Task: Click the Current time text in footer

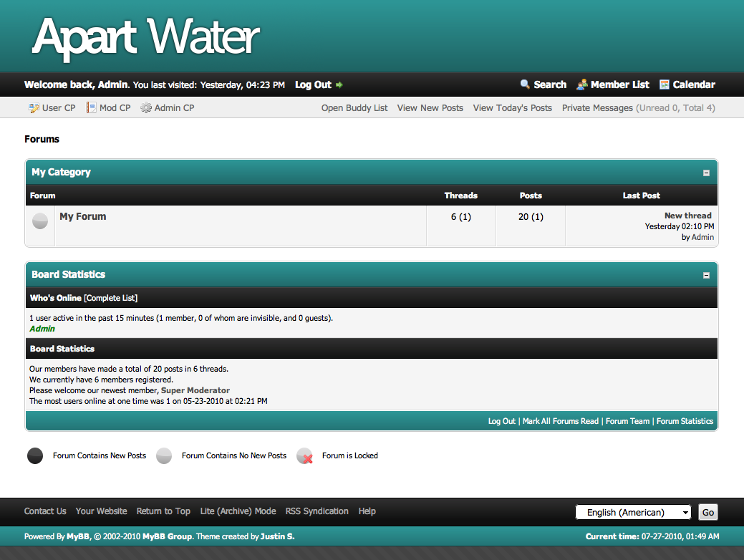Action: click(652, 536)
